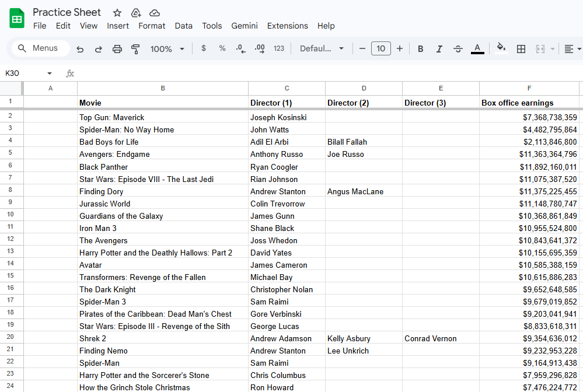Viewport: 583px width, 392px height.
Task: Select the Bilall Fallah cell
Action: [x=364, y=142]
